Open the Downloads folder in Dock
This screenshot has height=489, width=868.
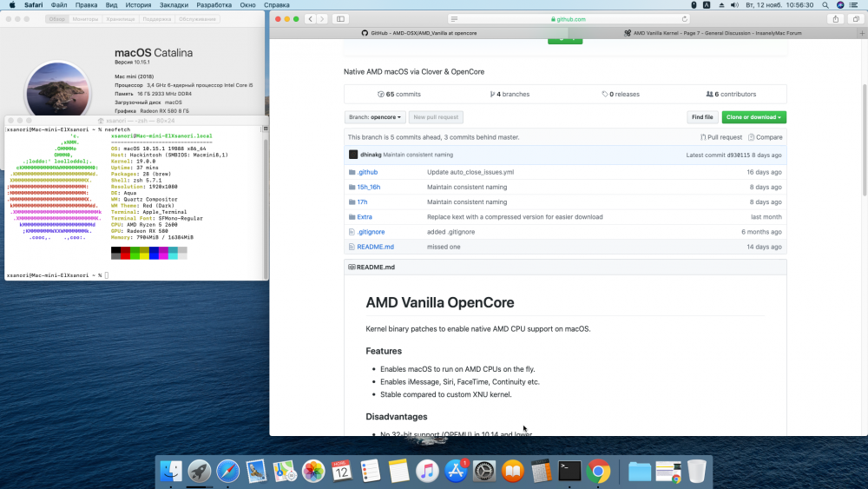click(640, 472)
